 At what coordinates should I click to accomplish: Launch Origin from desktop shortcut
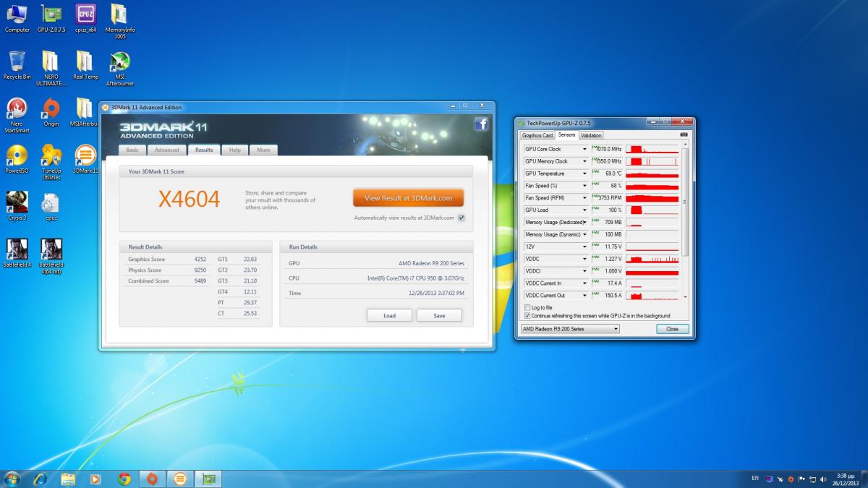coord(51,109)
